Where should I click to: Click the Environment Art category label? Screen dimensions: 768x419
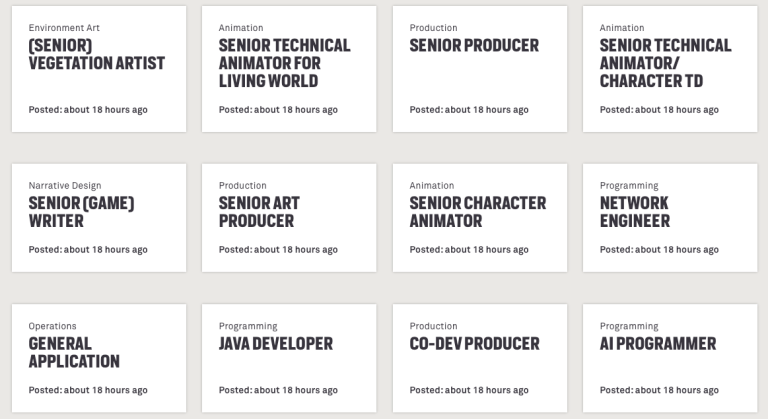(x=64, y=28)
